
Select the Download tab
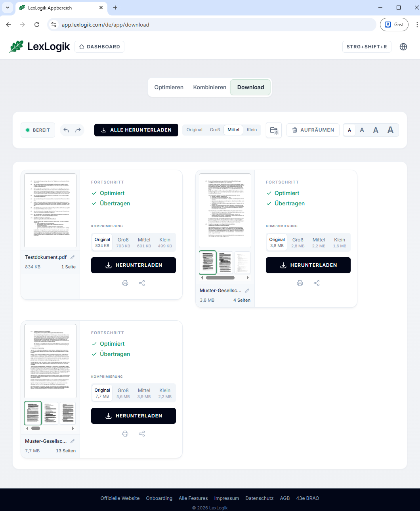(x=250, y=87)
